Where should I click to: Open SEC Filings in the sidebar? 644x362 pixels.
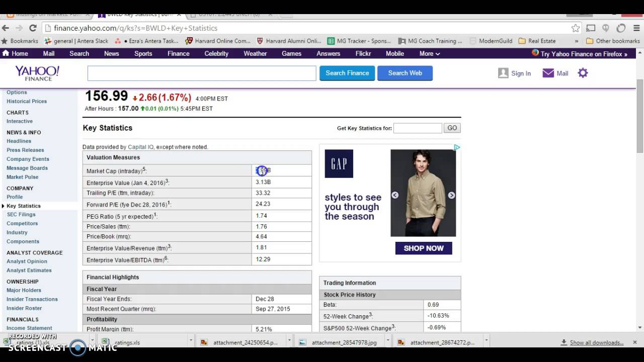pos(21,215)
